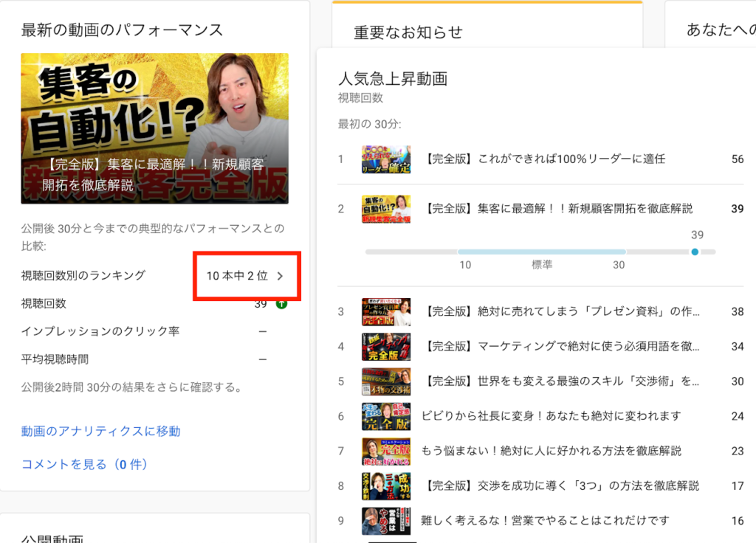Click the 視聴回数別のランキング row label

[83, 275]
